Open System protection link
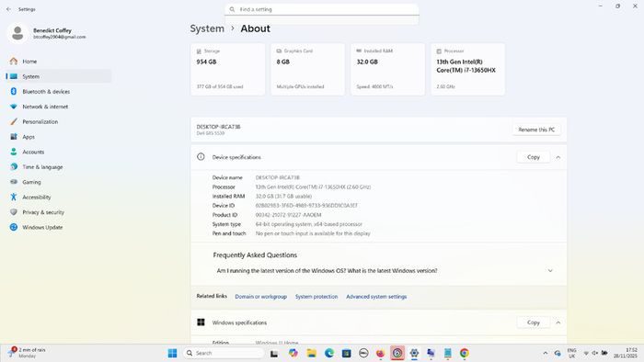The width and height of the screenshot is (644, 362). tap(316, 297)
